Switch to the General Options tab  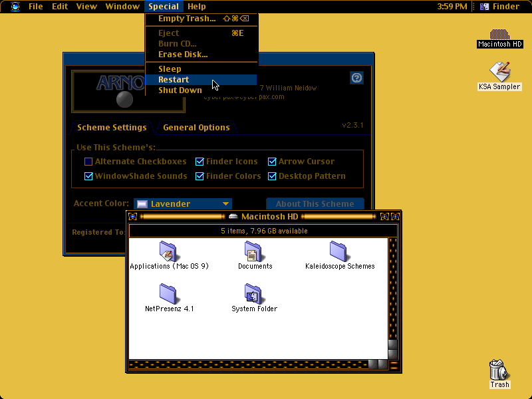(x=196, y=128)
